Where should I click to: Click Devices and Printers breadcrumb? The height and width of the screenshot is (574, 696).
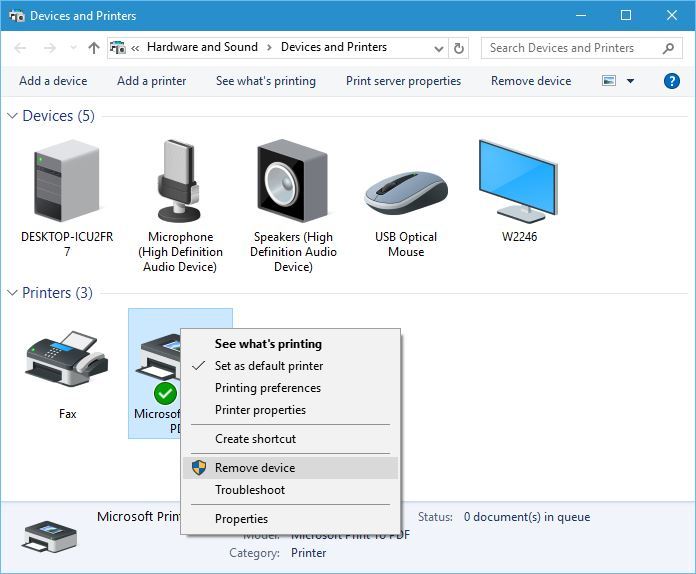coord(334,47)
